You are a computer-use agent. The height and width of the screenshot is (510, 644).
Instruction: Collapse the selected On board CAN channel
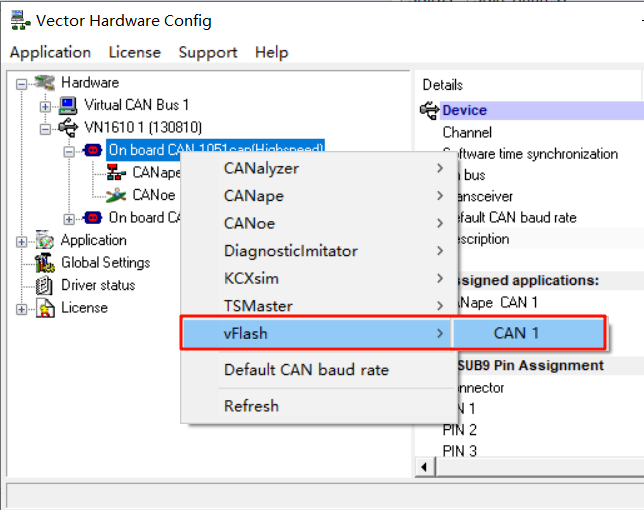pyautogui.click(x=69, y=152)
